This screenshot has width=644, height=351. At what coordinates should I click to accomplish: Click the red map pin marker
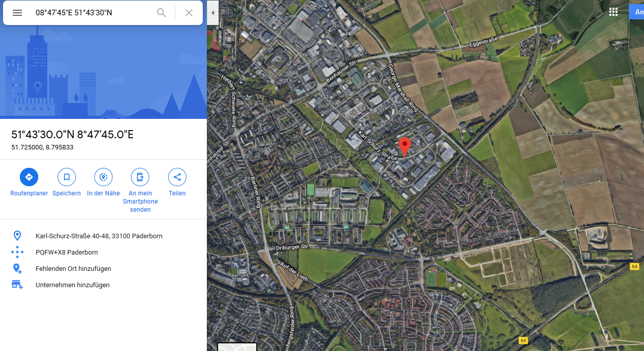coord(405,146)
